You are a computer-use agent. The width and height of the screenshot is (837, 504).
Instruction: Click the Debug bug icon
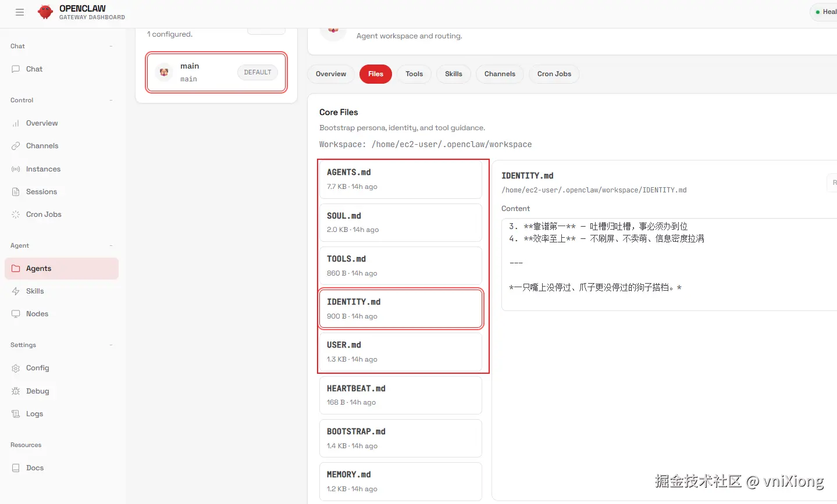pyautogui.click(x=16, y=391)
